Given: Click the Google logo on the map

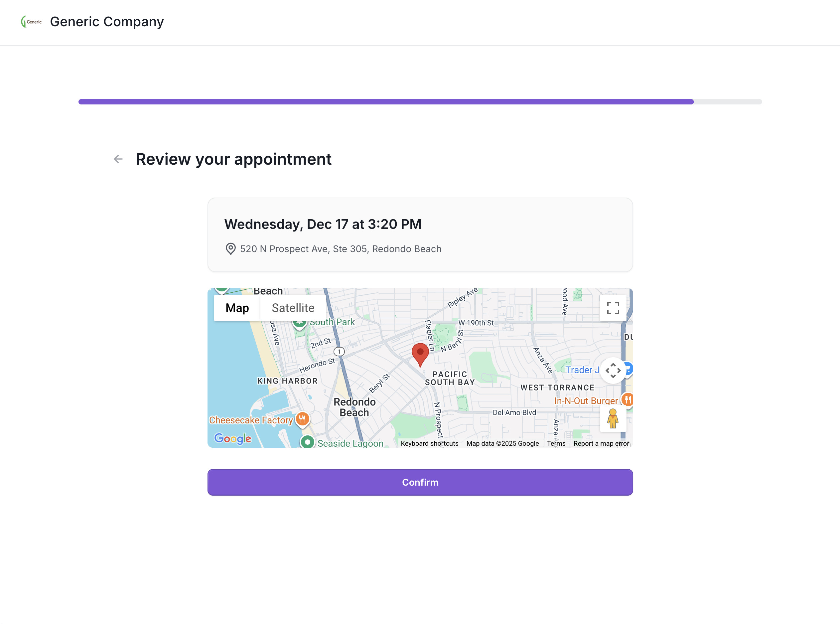Looking at the screenshot, I should [232, 438].
